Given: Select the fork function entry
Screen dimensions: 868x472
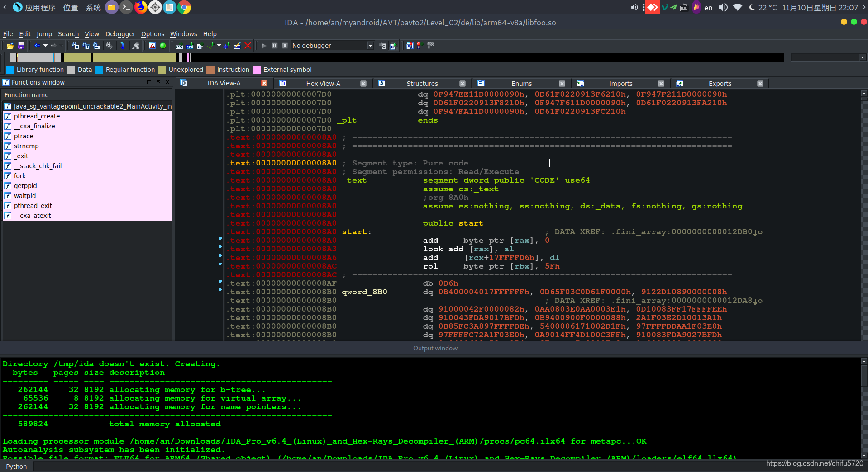Looking at the screenshot, I should point(88,176).
